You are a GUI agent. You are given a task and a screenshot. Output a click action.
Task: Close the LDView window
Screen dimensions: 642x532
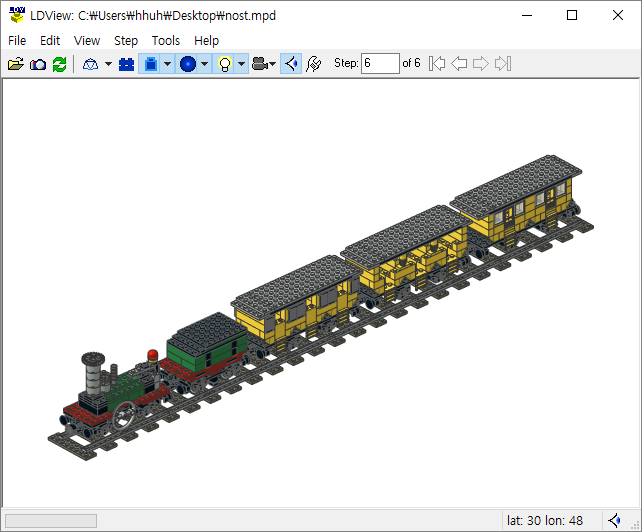(x=617, y=16)
